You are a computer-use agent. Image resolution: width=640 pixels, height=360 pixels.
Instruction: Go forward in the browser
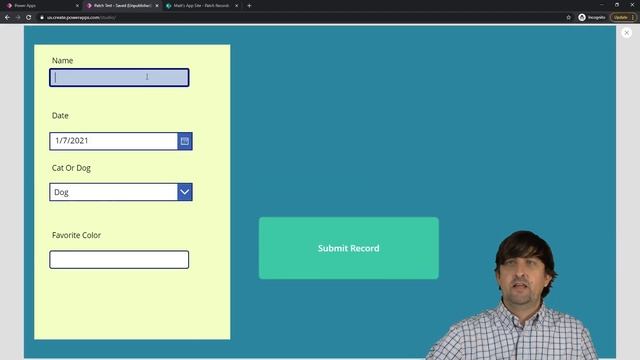(x=18, y=18)
